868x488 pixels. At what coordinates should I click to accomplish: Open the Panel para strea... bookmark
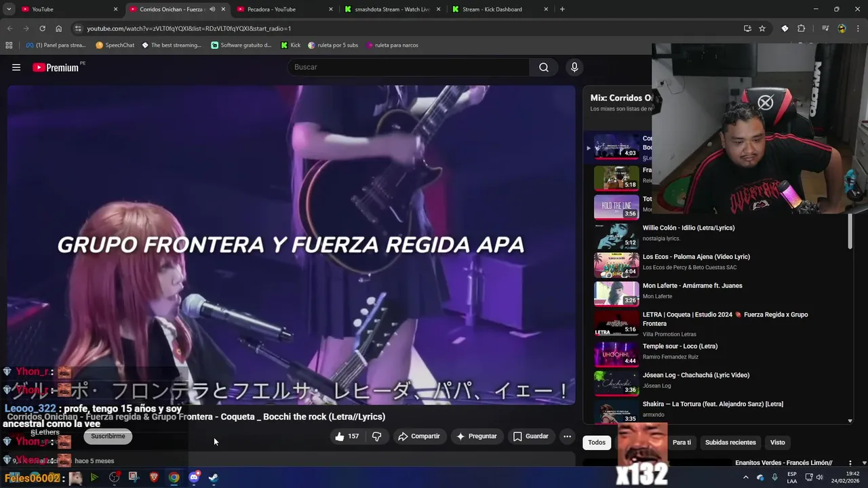pyautogui.click(x=56, y=45)
